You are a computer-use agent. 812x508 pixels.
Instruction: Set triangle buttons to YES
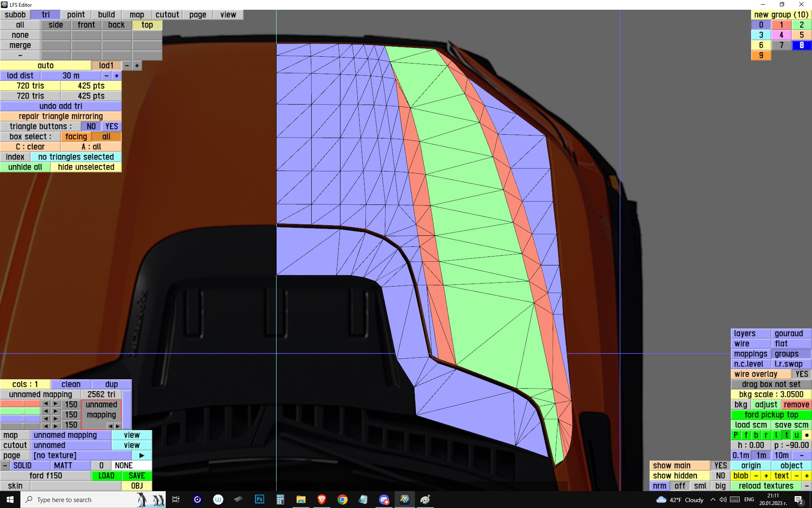point(111,127)
